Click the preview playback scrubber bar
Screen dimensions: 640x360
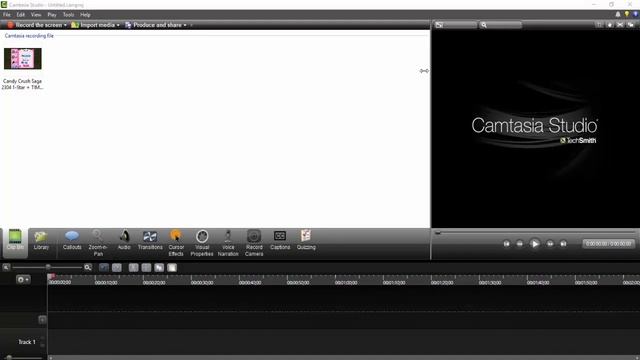535,233
